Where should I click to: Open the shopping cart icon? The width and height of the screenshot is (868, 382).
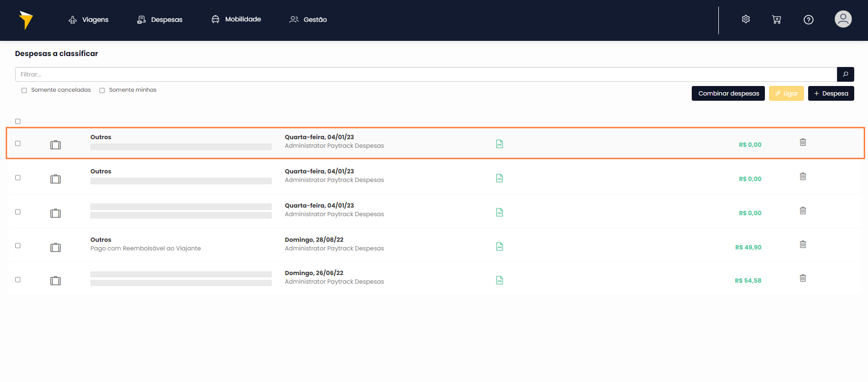click(777, 19)
